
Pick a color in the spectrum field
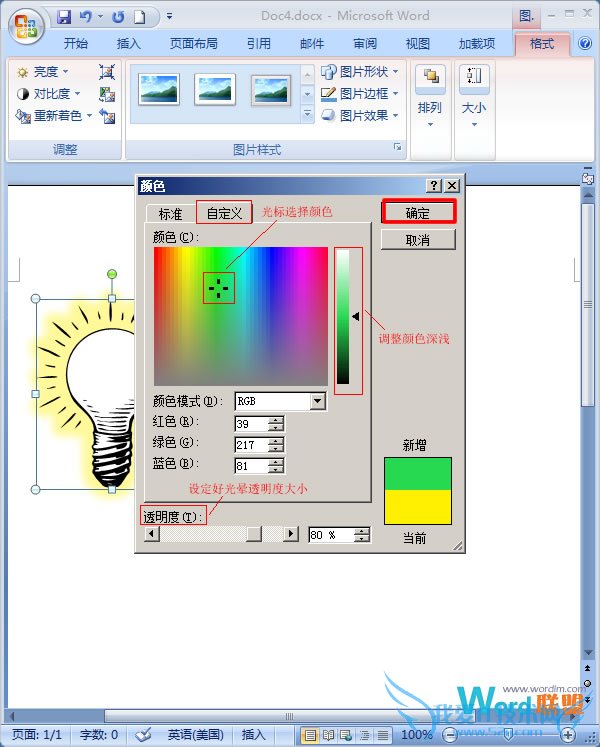coord(241,316)
